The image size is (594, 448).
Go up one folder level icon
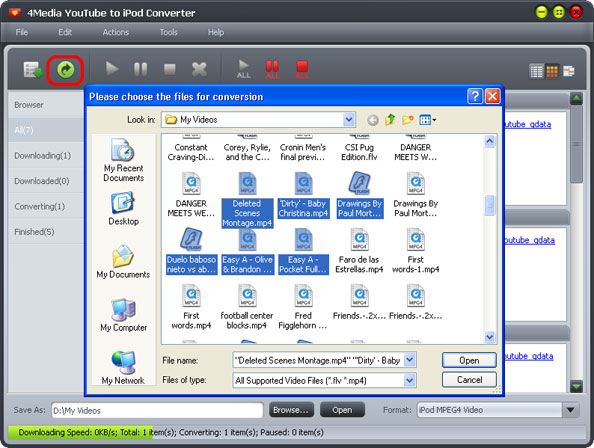pyautogui.click(x=390, y=120)
